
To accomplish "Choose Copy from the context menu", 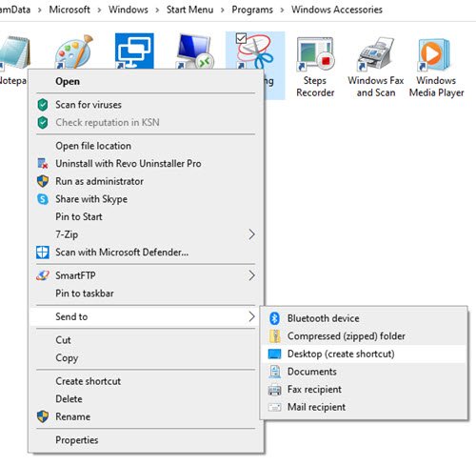I will 146,357.
